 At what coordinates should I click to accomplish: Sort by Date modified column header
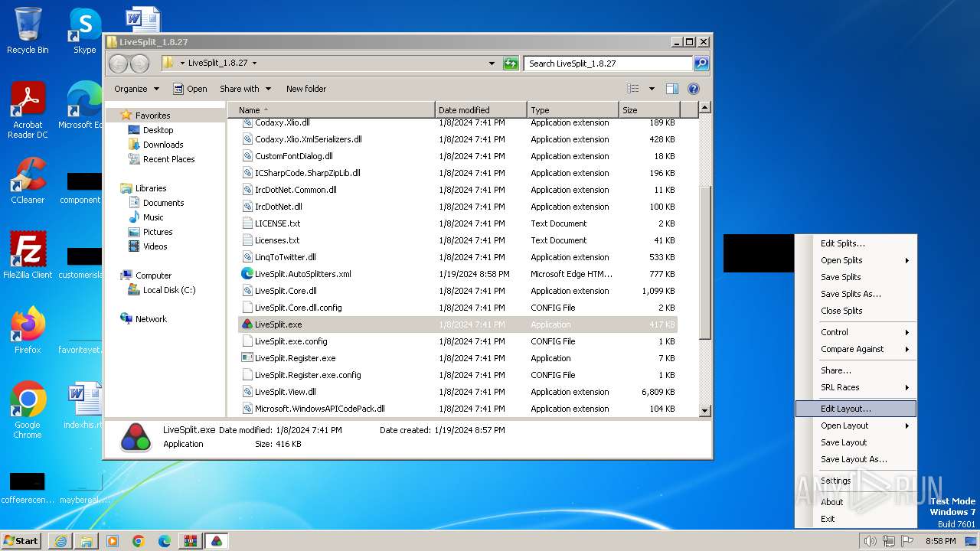pyautogui.click(x=481, y=110)
